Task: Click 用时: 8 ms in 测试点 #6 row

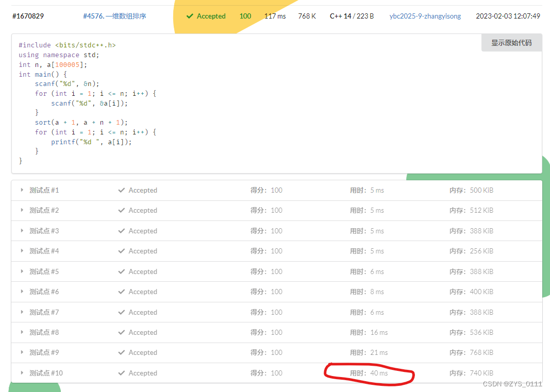Action: (367, 292)
